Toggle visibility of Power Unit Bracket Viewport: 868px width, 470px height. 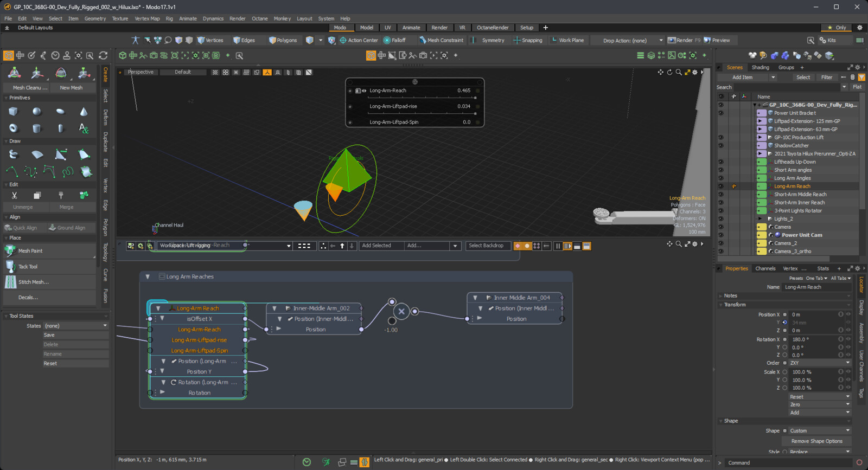pyautogui.click(x=720, y=113)
